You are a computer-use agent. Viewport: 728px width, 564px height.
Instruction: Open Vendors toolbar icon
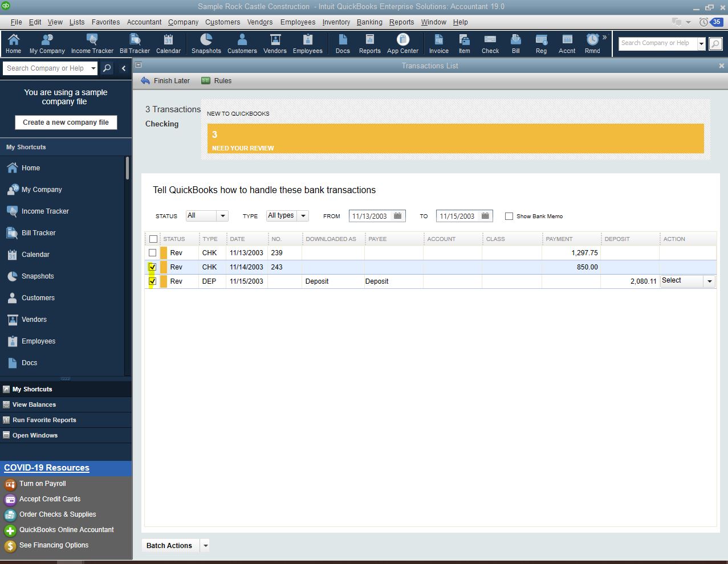[x=275, y=43]
